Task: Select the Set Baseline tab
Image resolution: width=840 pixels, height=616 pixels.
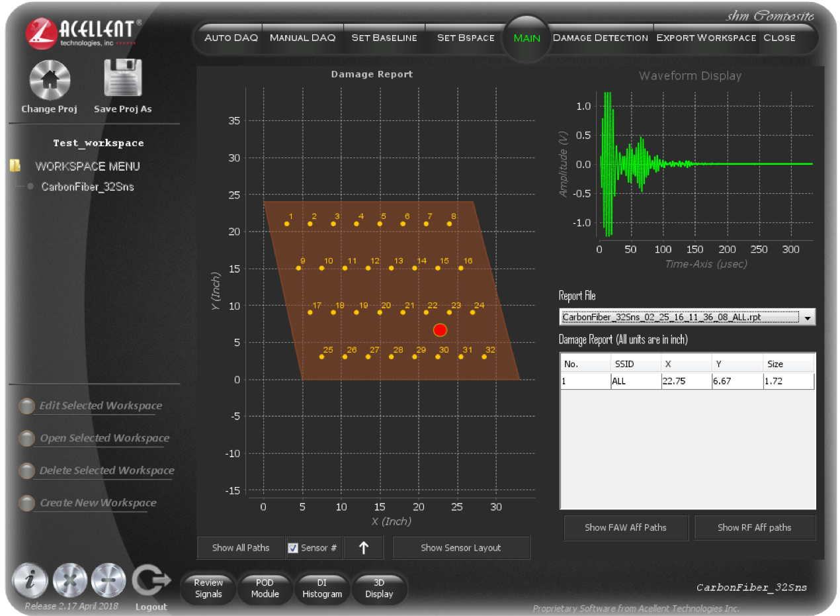Action: pyautogui.click(x=384, y=38)
